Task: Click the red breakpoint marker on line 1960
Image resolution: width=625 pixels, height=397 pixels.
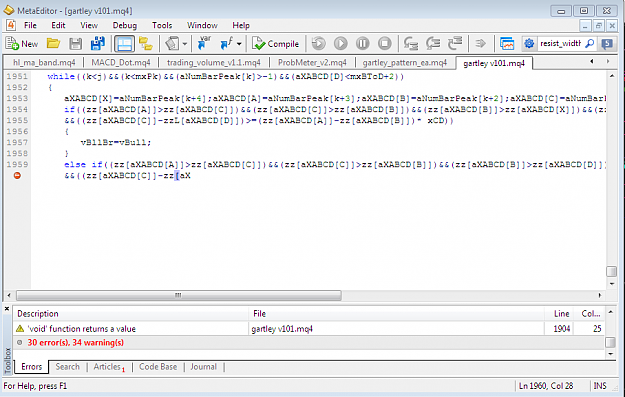Action: [x=17, y=175]
